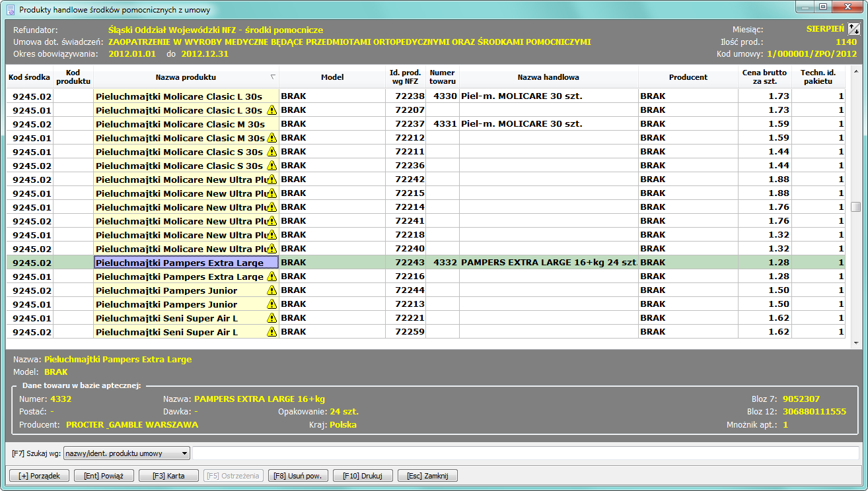Click the 'Pieluchmajtki Pampers Extra Large' cell in row 72243
868x491 pixels.
(x=186, y=263)
